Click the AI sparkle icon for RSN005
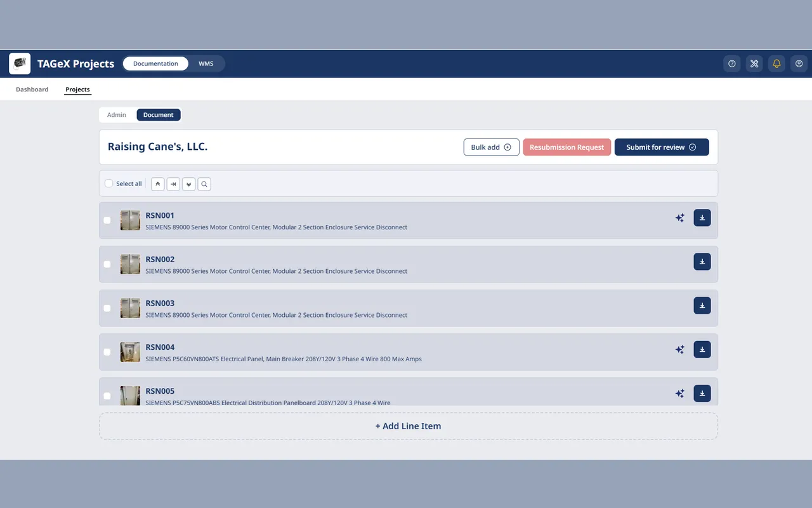 680,393
